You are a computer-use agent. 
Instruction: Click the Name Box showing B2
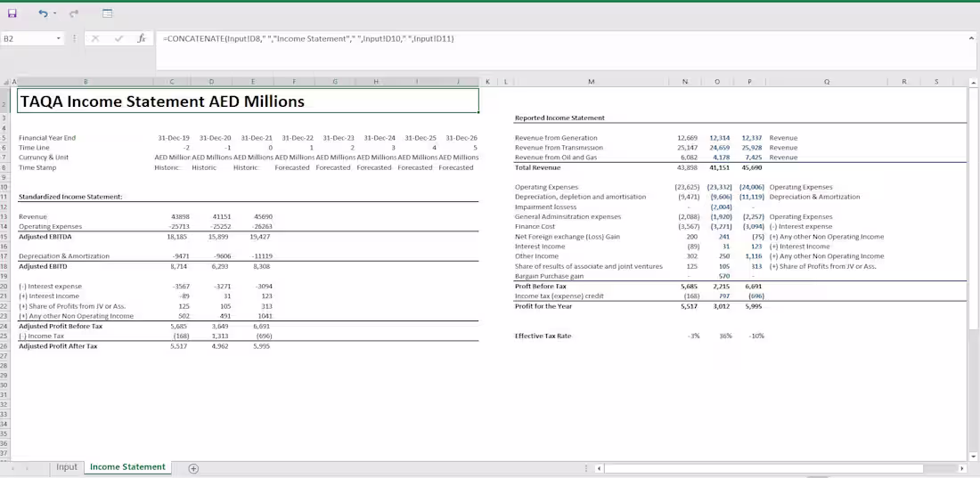click(29, 39)
